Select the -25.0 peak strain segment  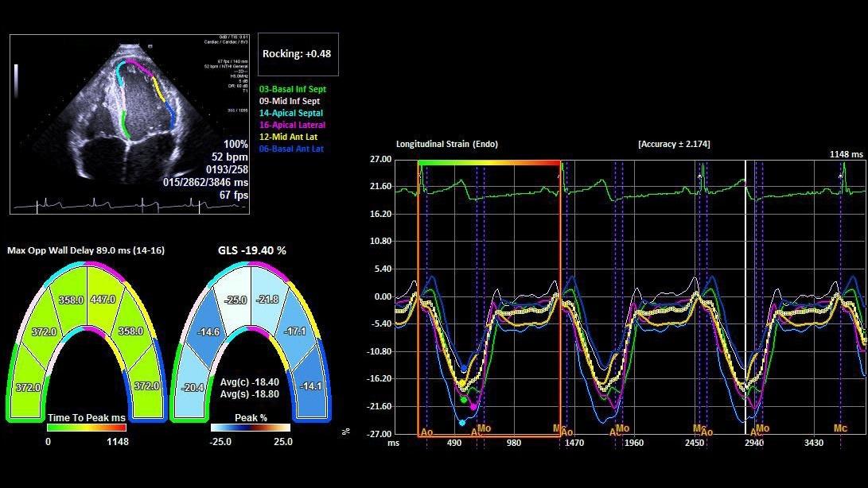235,300
